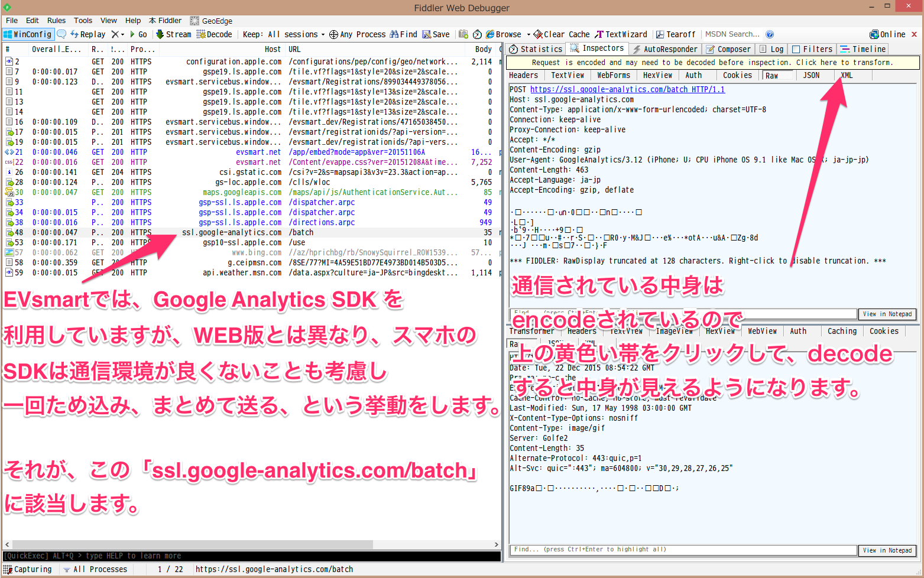This screenshot has width=924, height=578.
Task: Open the TextWizard tool
Action: [621, 34]
